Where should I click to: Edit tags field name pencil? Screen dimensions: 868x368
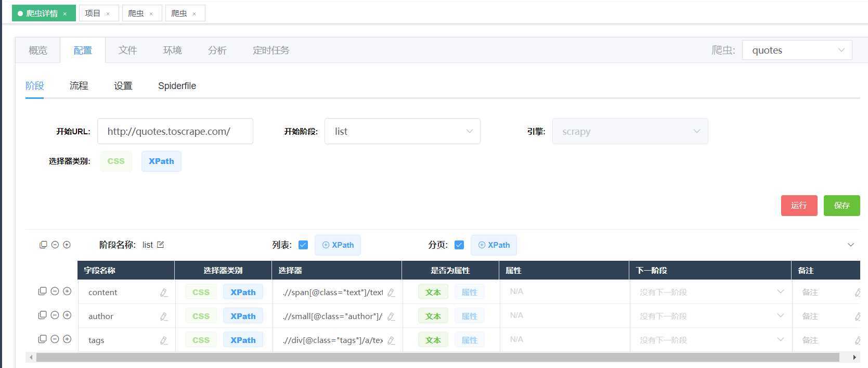coord(164,340)
